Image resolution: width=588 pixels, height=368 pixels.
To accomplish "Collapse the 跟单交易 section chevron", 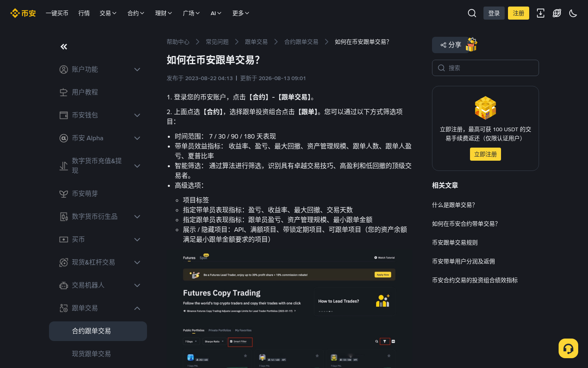I will (x=137, y=308).
